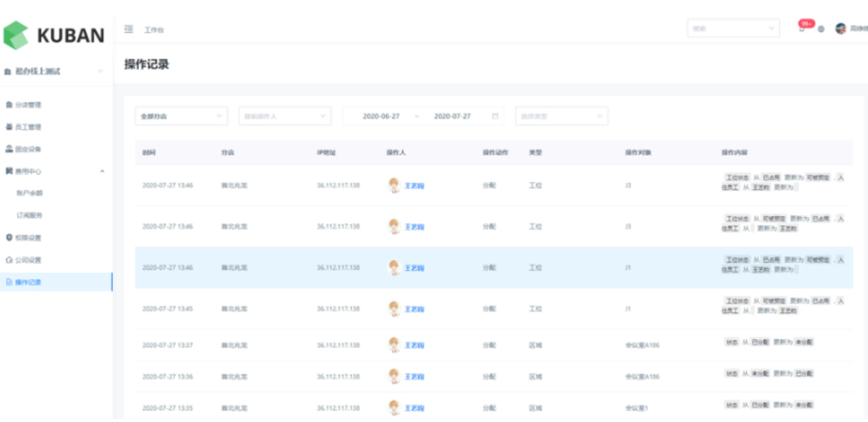868x422 pixels.
Task: Select the timestamp 2020-07-27 13:37
Action: click(x=168, y=345)
